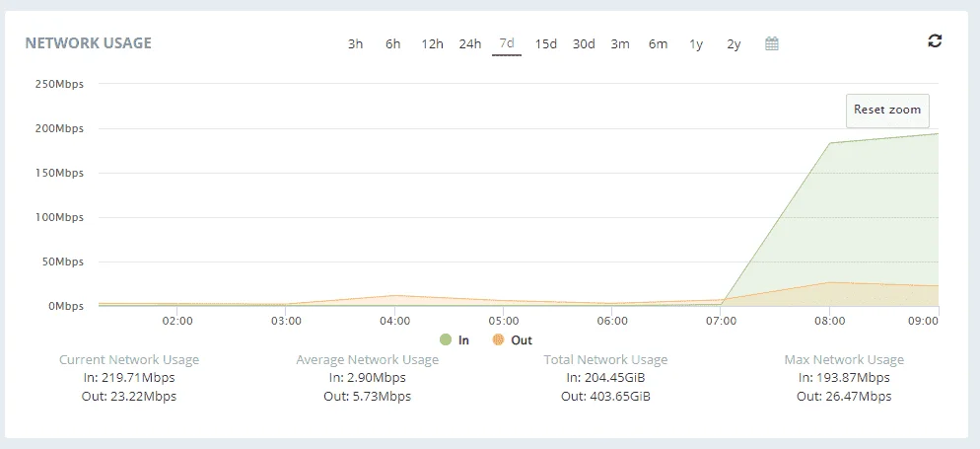Click the 04:00 tick on time axis
The height and width of the screenshot is (449, 980).
pyautogui.click(x=394, y=321)
